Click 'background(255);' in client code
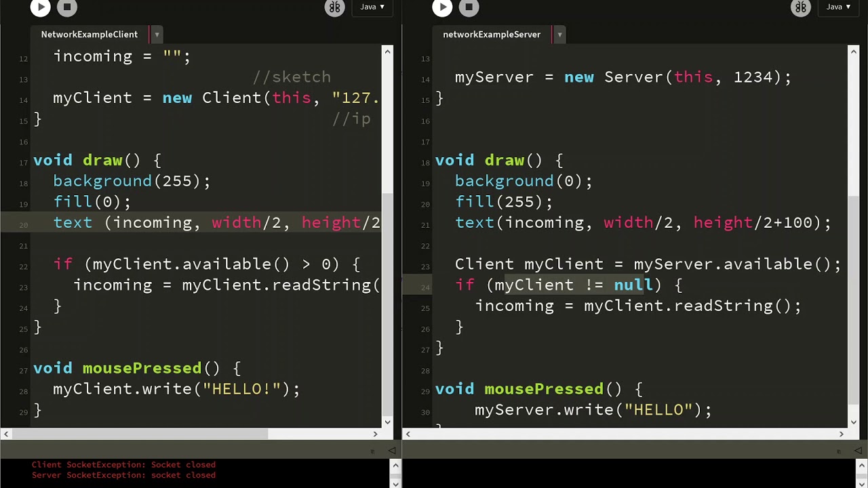868x488 pixels. pyautogui.click(x=132, y=182)
